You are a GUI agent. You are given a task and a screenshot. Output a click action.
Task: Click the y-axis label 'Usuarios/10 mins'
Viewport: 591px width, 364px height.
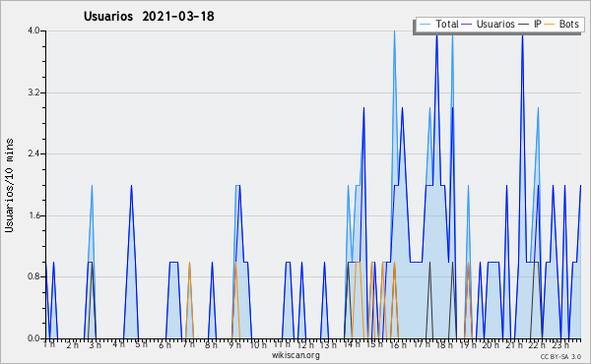click(9, 186)
